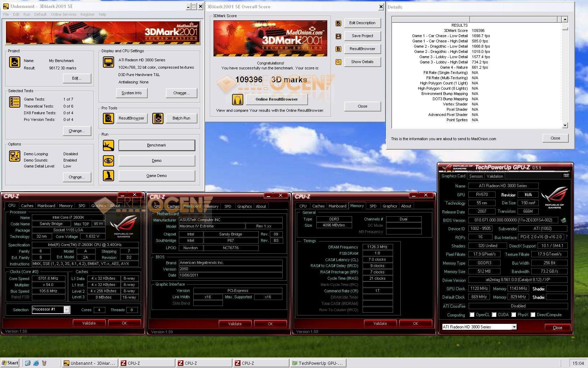Open the Processor #1 selection dropdown

coord(66,309)
